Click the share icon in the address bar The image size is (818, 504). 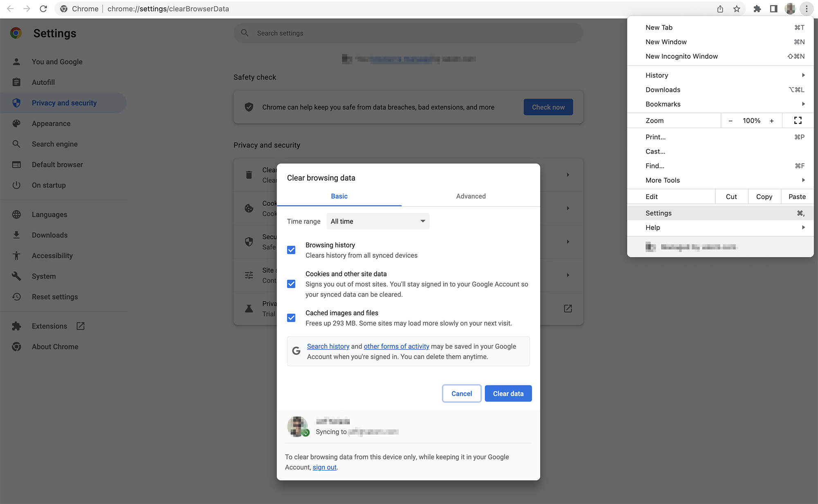click(x=720, y=9)
